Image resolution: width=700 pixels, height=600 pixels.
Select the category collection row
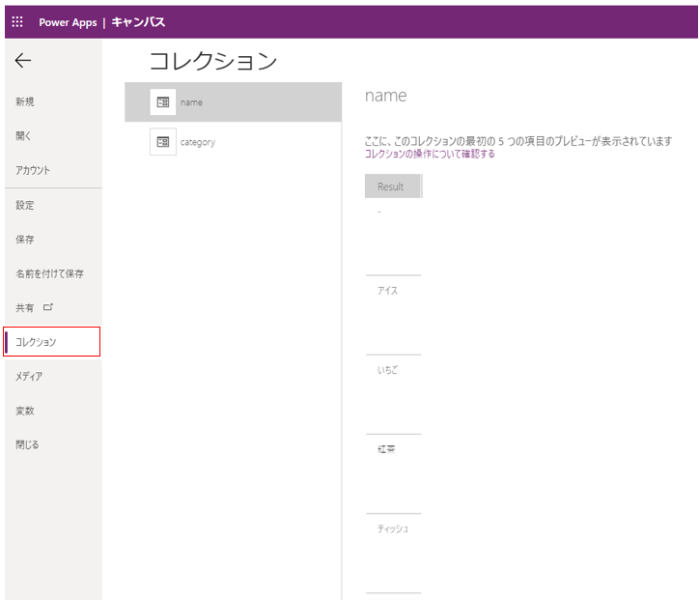point(233,142)
